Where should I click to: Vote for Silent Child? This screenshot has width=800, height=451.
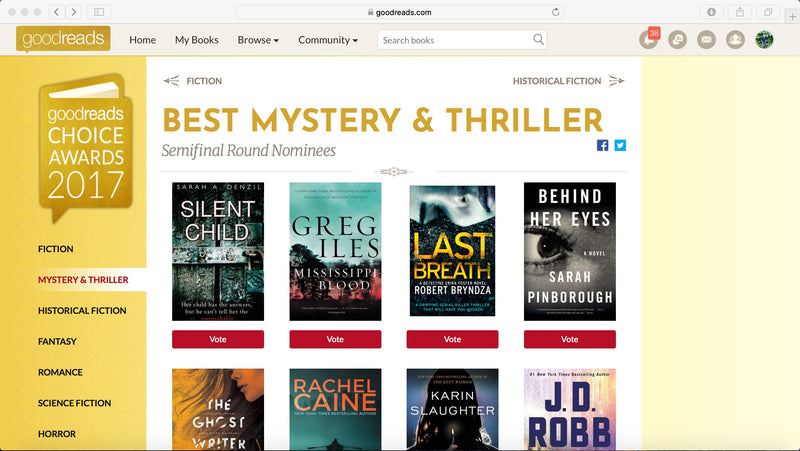tap(218, 339)
